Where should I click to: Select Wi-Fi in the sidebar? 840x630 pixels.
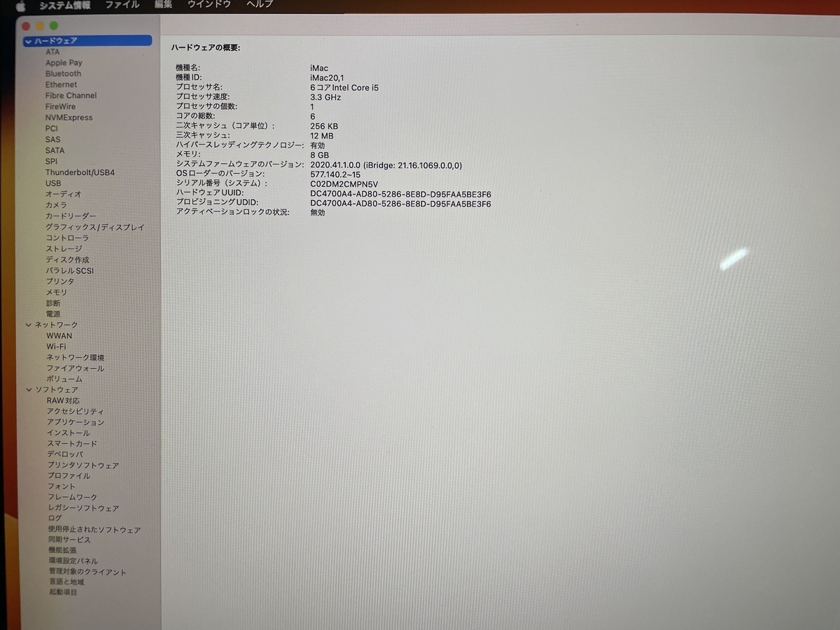(x=57, y=346)
